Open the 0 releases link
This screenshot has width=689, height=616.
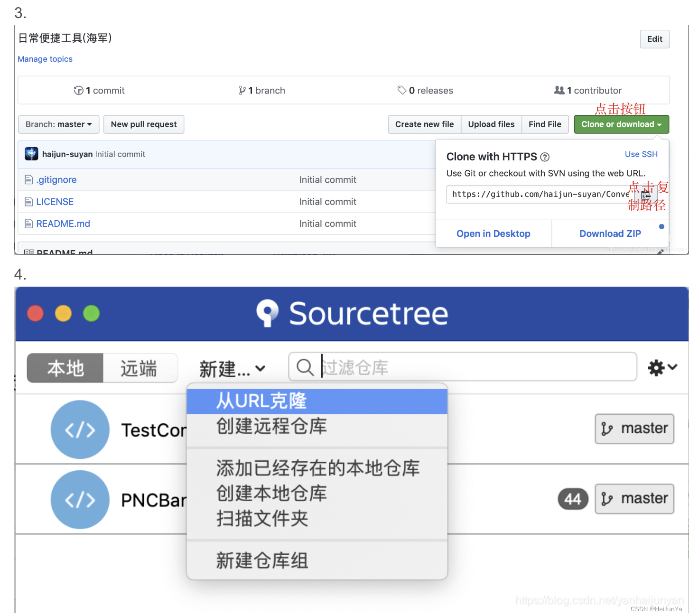pyautogui.click(x=425, y=90)
